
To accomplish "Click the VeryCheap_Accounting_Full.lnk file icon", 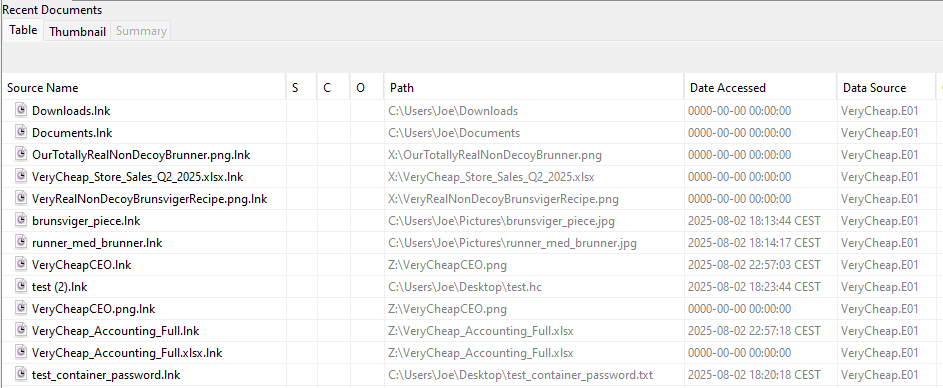I will pos(22,331).
